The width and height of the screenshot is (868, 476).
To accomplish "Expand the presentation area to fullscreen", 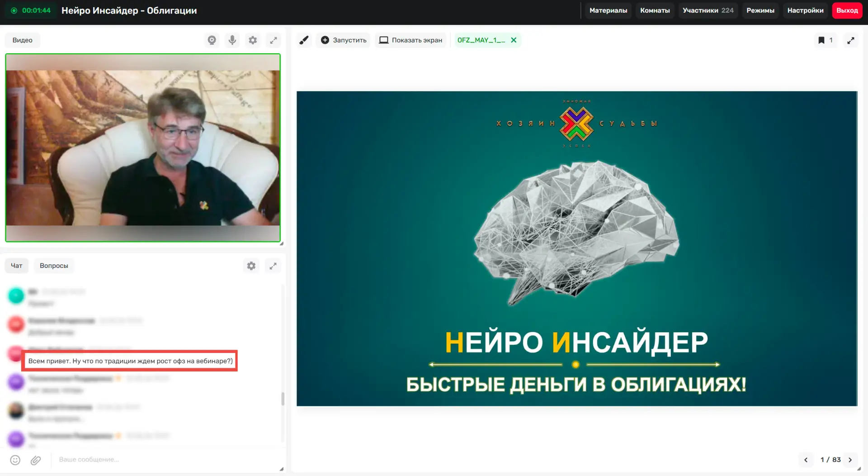I will point(851,40).
